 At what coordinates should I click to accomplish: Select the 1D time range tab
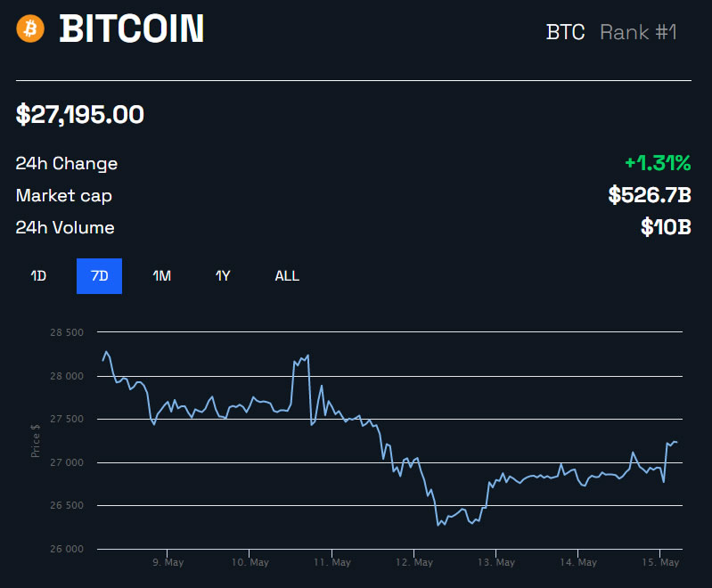38,276
